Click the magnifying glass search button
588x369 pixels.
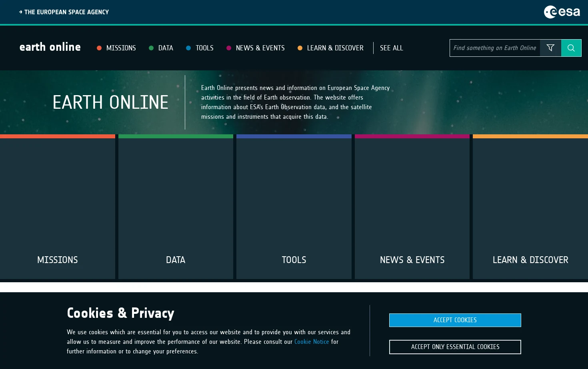(571, 48)
